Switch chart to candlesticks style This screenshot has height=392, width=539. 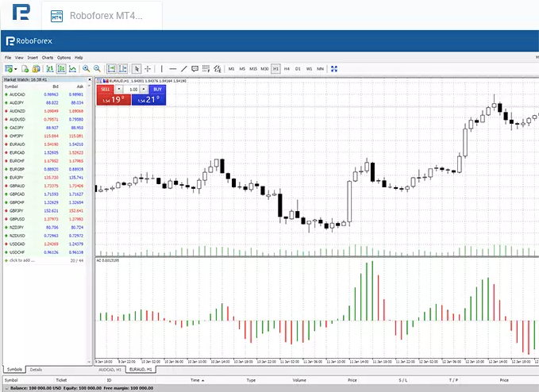[60, 69]
